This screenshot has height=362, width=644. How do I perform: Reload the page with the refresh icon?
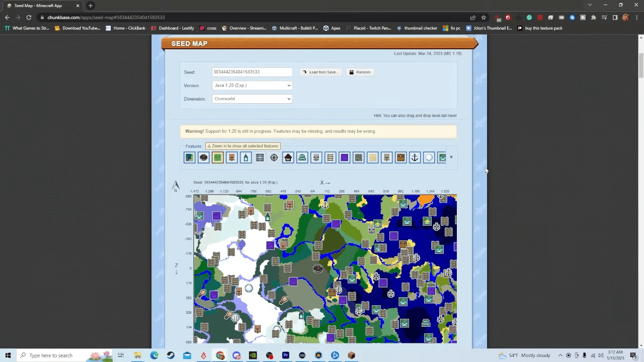click(29, 17)
